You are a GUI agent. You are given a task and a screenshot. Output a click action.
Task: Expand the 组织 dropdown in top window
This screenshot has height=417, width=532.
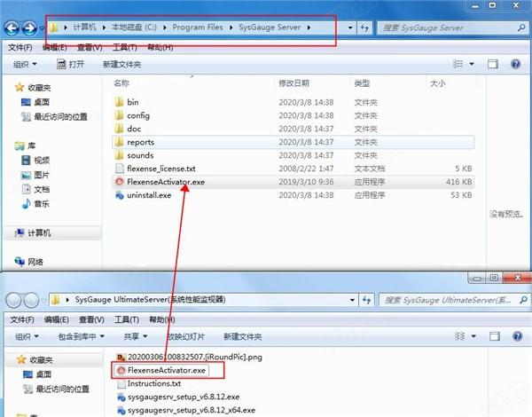tap(25, 64)
